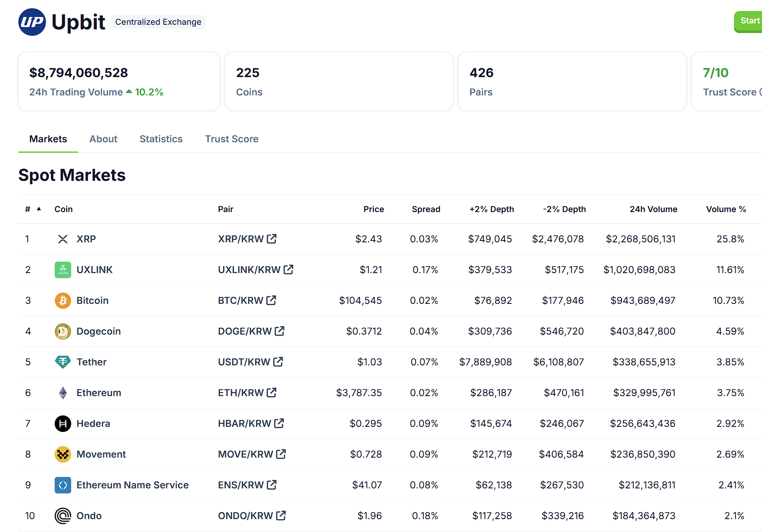
Task: Open the Ondo coin page link
Action: (x=89, y=516)
